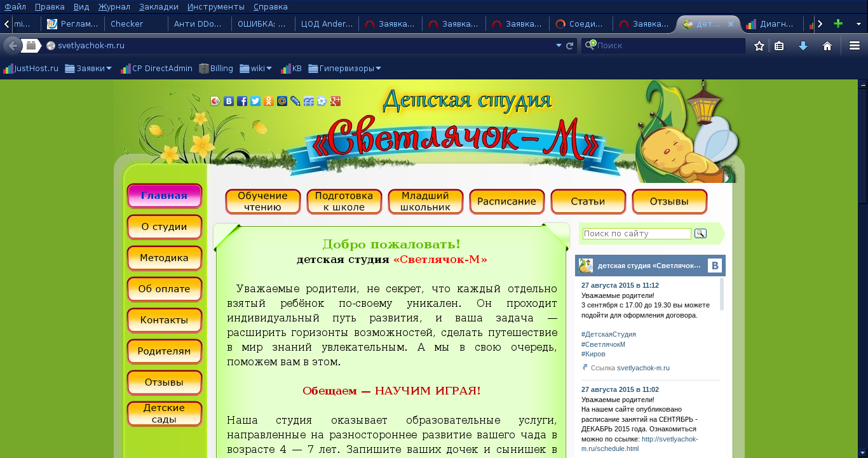The height and width of the screenshot is (458, 868).
Task: Share the site via the Twitter icon
Action: point(255,101)
